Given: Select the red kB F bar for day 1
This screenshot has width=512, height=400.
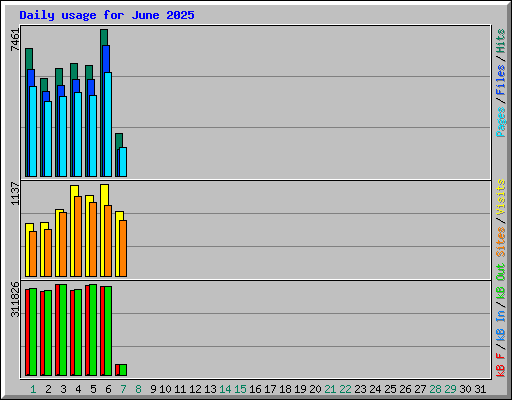Looking at the screenshot, I should (x=27, y=332).
